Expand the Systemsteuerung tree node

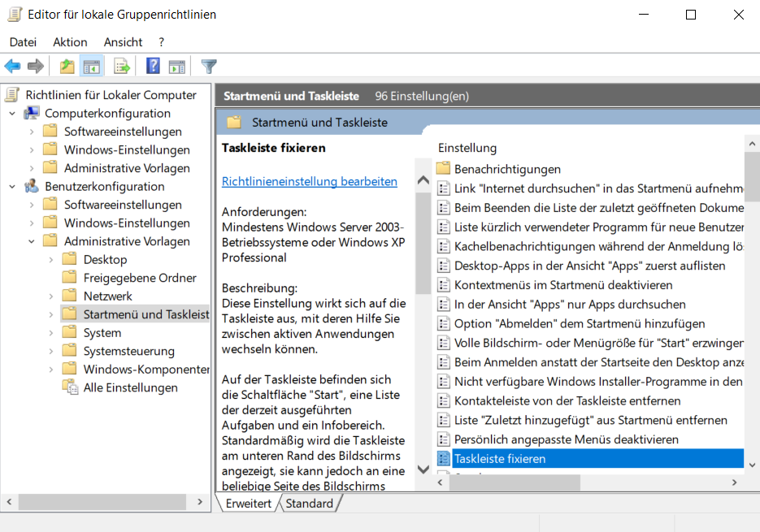(51, 351)
